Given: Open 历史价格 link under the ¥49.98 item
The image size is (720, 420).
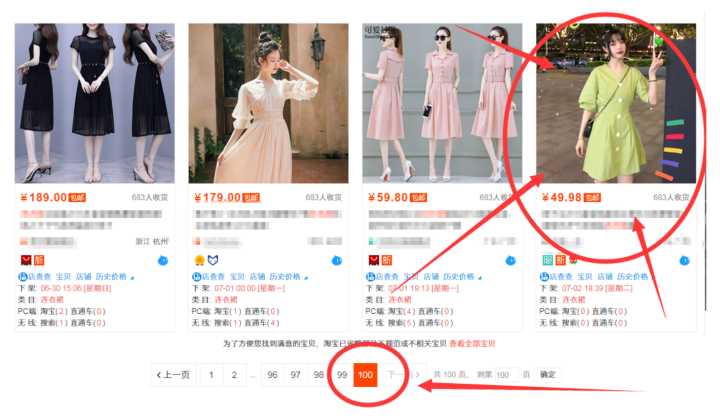Looking at the screenshot, I should pos(632,277).
